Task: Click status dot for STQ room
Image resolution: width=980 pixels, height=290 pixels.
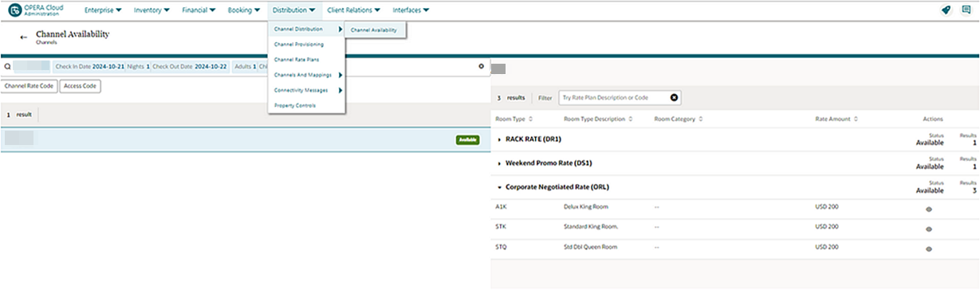Action: point(929,249)
